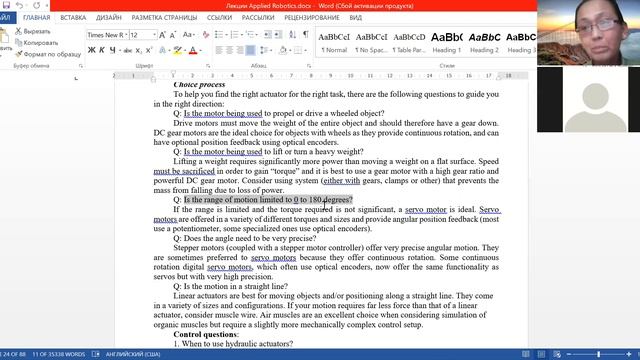The height and width of the screenshot is (360, 640).
Task: Apply the No Spacing style
Action: tap(371, 42)
